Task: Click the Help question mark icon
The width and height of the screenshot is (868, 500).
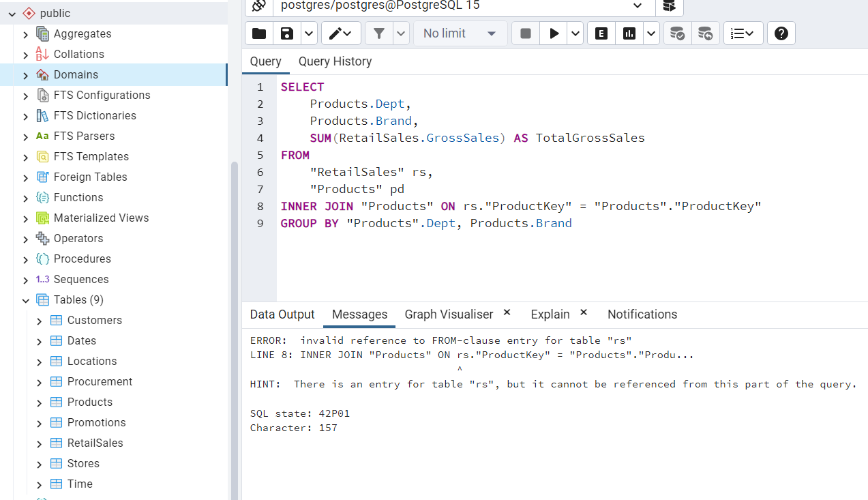Action: 781,33
